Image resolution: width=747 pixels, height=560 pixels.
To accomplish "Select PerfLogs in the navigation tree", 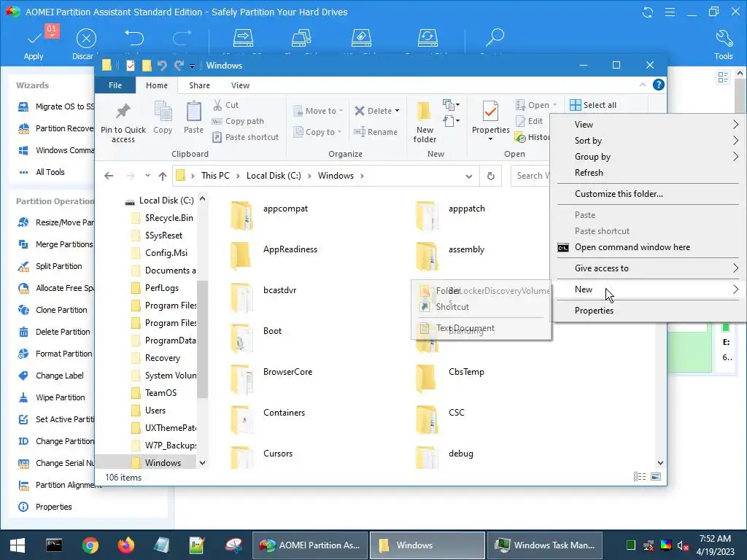I will click(x=161, y=288).
